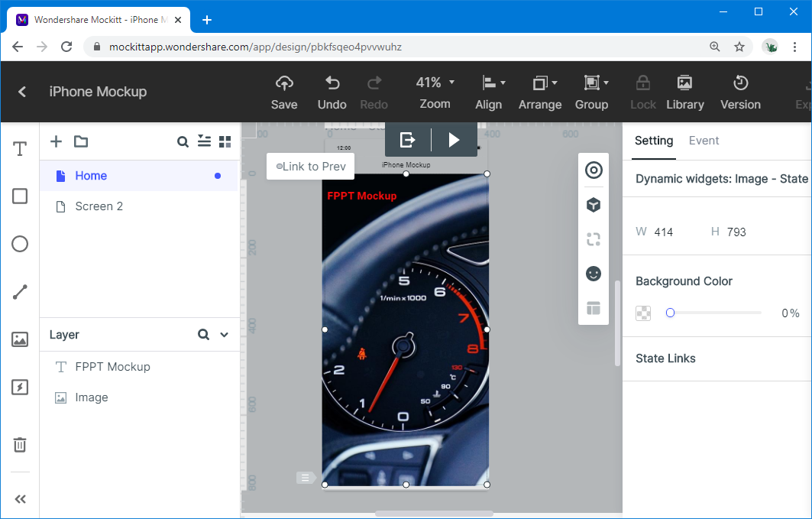
Task: Select the Rectangle shape tool
Action: coord(20,196)
